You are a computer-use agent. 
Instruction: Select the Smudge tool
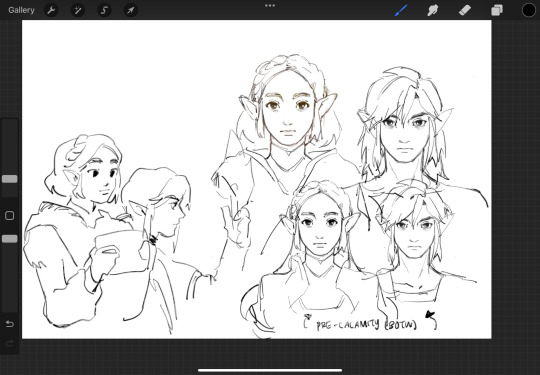click(x=432, y=10)
